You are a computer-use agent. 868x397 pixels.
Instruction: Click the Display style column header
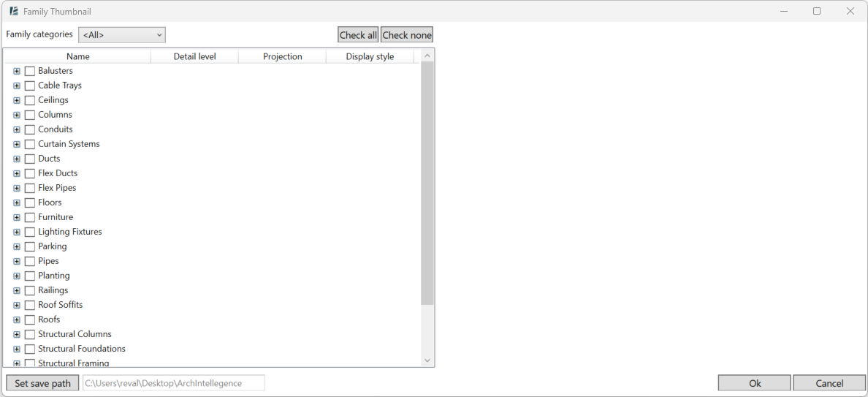coord(370,56)
